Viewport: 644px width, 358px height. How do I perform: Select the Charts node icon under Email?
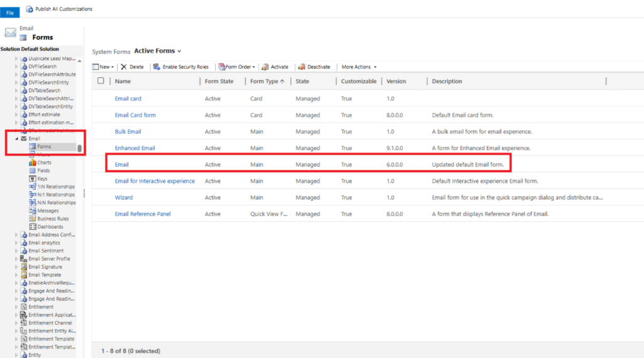tap(33, 163)
